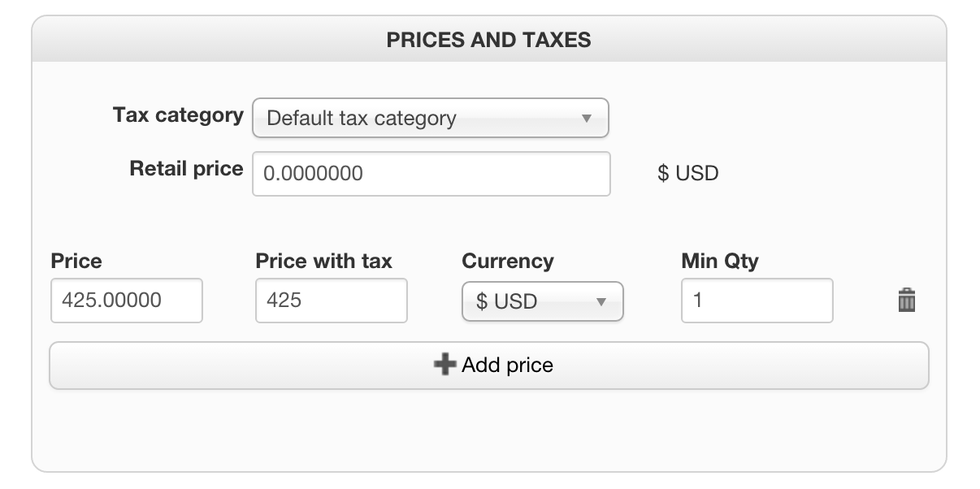Click the Tax category label
Screen dimensions: 980x489
(x=178, y=115)
